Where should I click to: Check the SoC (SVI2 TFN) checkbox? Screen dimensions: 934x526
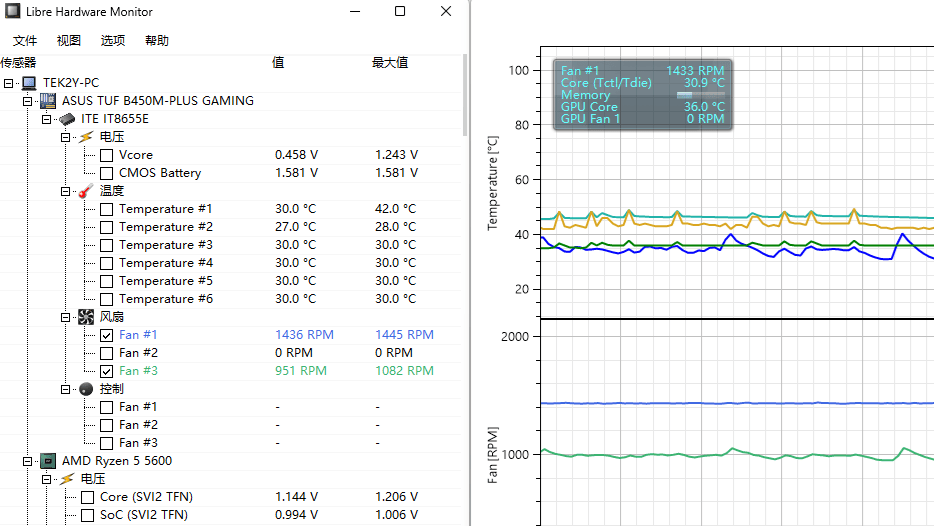point(88,515)
